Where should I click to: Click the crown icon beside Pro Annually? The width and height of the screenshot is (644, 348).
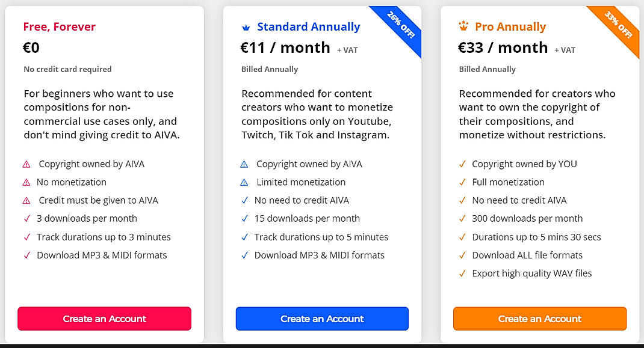(463, 26)
